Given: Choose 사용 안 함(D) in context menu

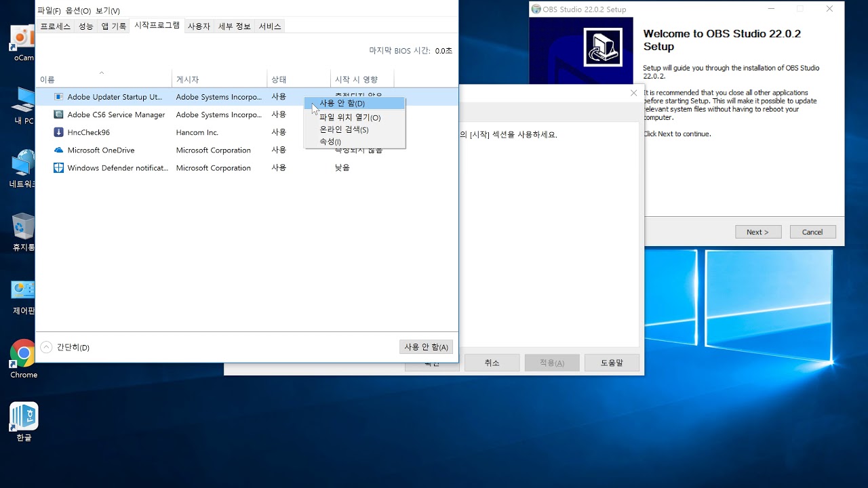Looking at the screenshot, I should click(355, 103).
